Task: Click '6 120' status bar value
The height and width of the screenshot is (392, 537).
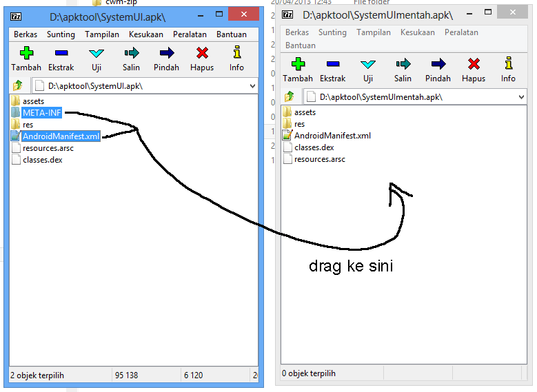Action: click(x=193, y=375)
